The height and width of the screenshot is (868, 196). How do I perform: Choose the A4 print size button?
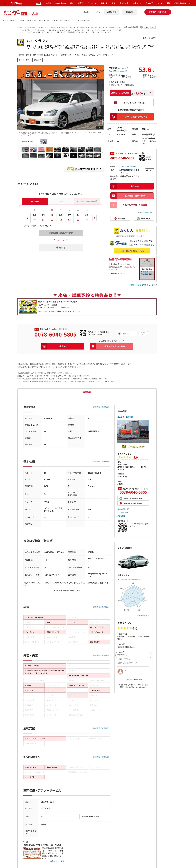click(147, 27)
